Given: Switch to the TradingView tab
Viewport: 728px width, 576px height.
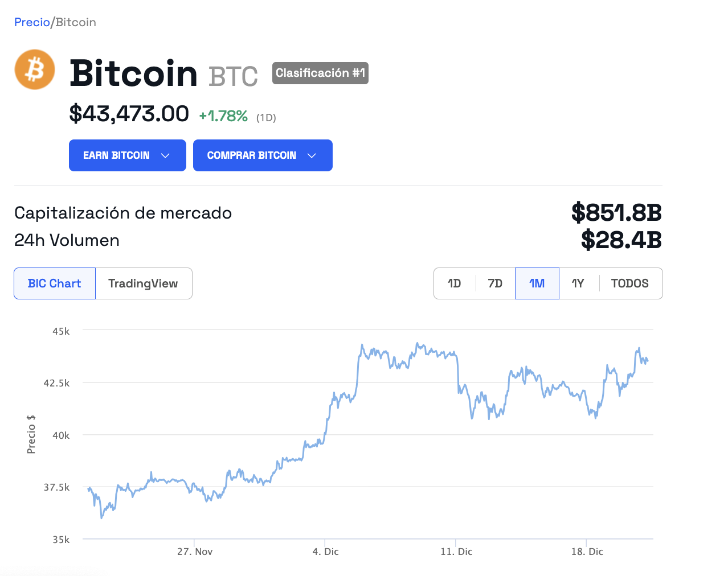Looking at the screenshot, I should [x=143, y=283].
